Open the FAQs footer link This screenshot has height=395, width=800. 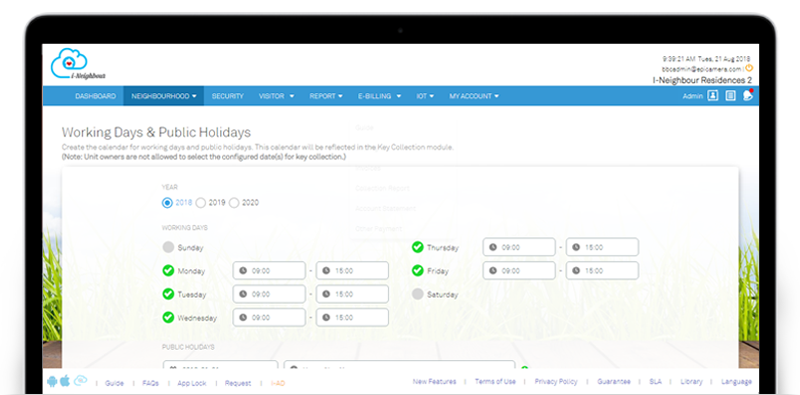(x=151, y=383)
